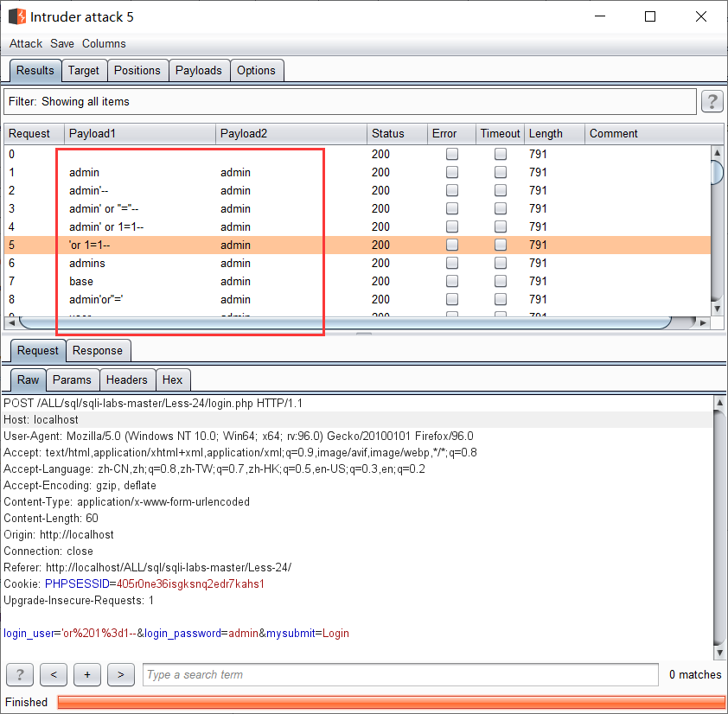Toggle Error checkbox for request 0

pyautogui.click(x=451, y=154)
